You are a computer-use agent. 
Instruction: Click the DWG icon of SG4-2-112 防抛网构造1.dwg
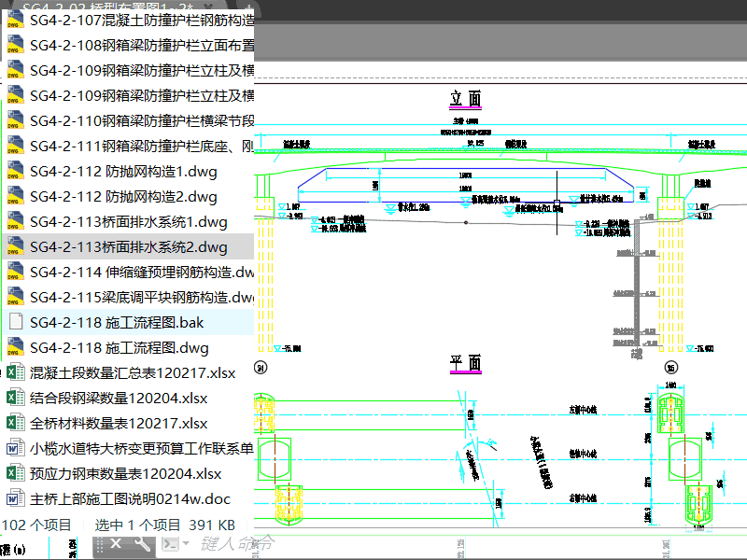coord(15,172)
